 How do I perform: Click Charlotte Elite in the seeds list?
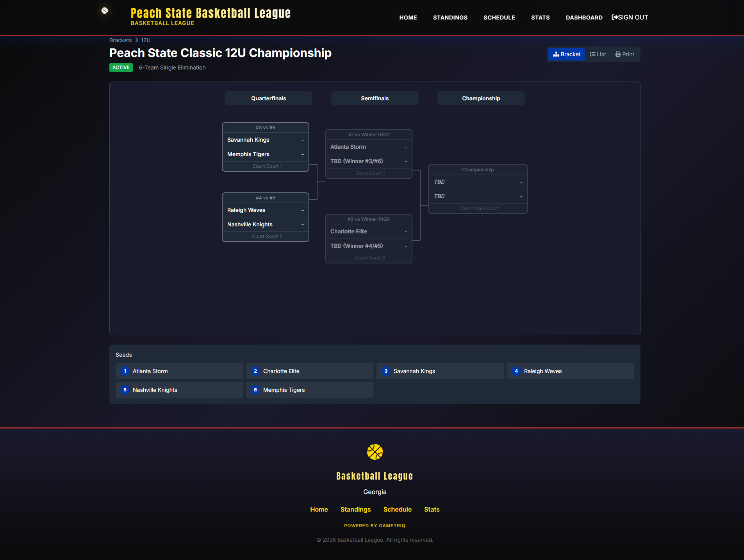click(309, 371)
